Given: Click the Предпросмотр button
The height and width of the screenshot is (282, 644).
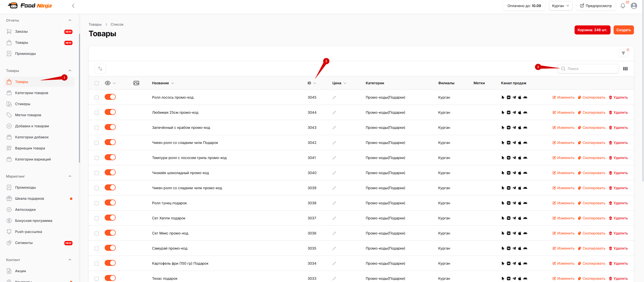Looking at the screenshot, I should tap(596, 6).
